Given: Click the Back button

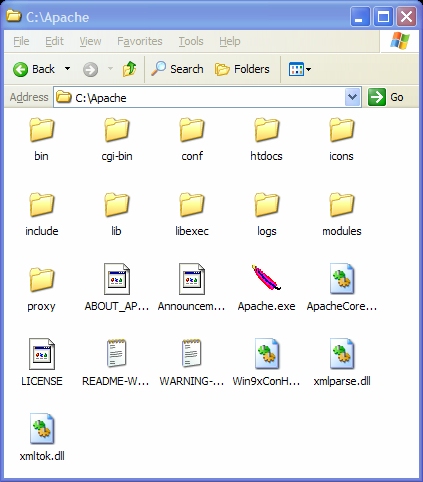Looking at the screenshot, I should coord(34,69).
